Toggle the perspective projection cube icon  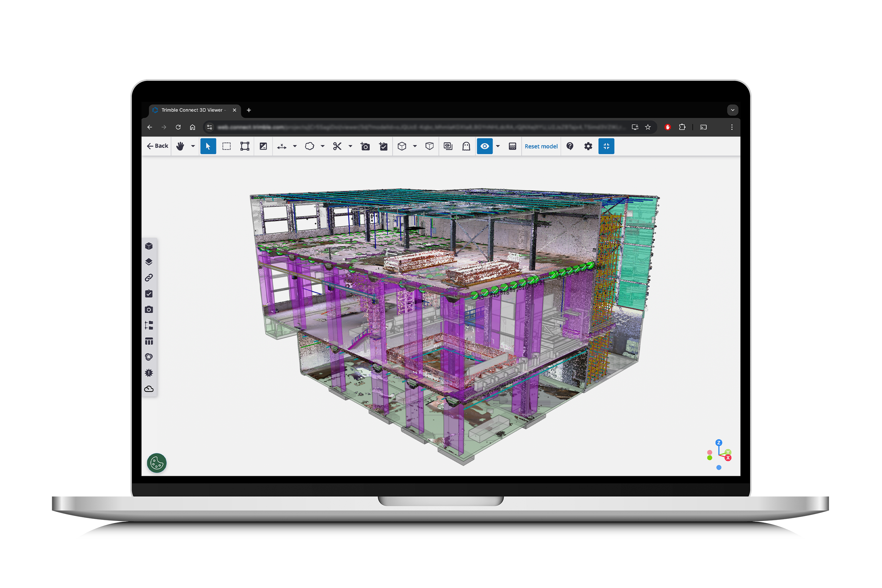[430, 146]
